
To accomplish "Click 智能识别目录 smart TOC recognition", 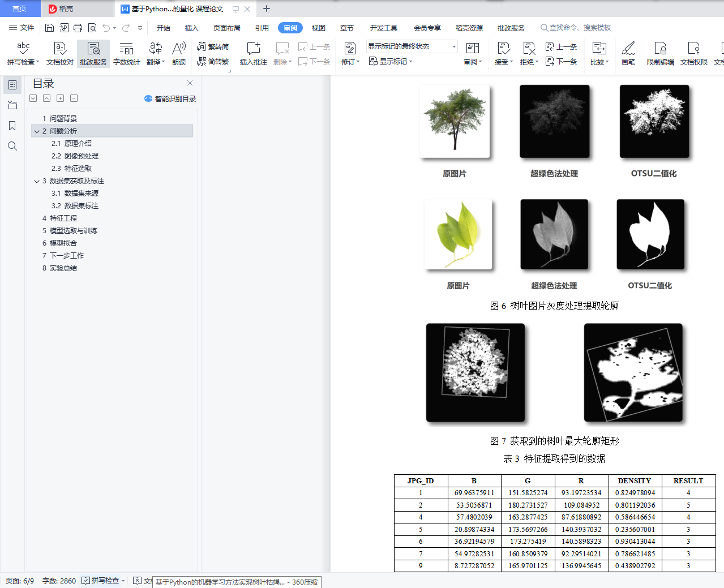I will [x=170, y=98].
